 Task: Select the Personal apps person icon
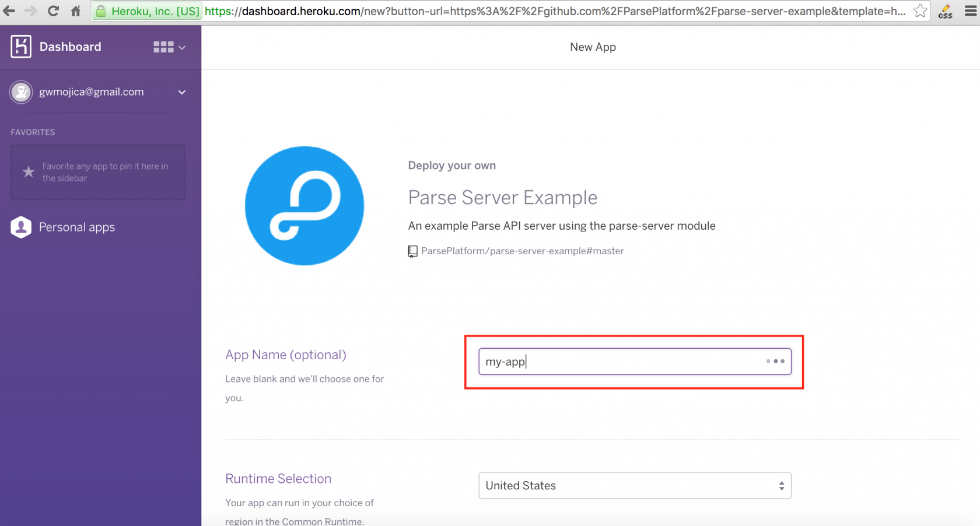point(21,227)
